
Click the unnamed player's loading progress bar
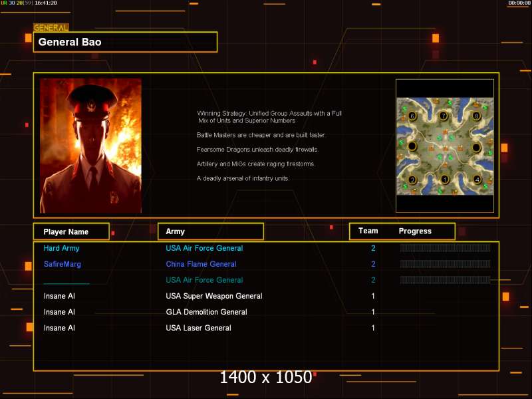(x=445, y=280)
